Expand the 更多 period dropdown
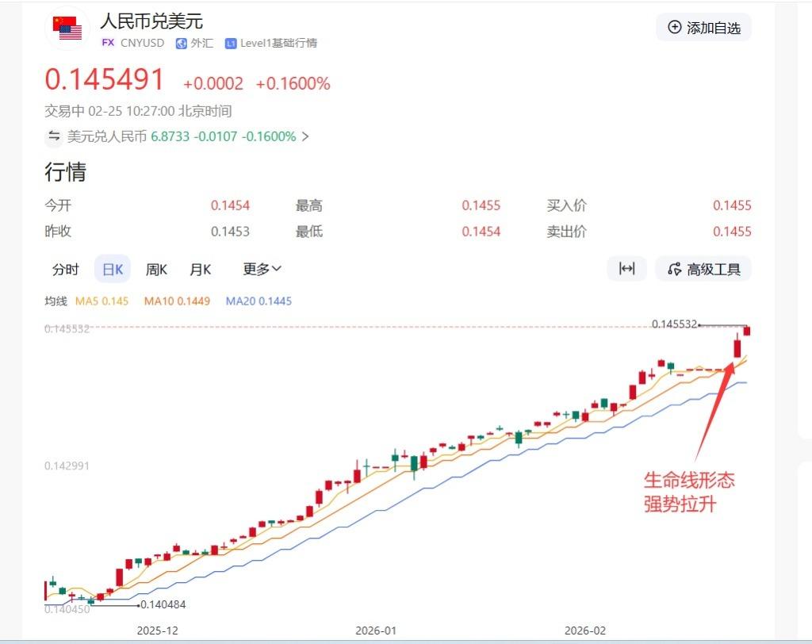Viewport: 812px width, 644px height. point(262,269)
